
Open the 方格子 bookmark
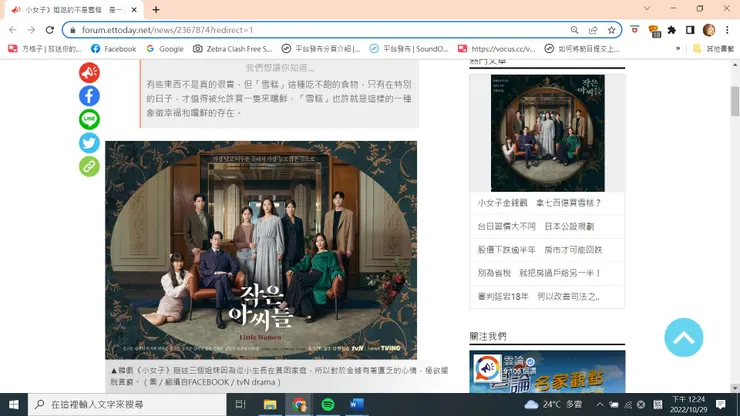[x=45, y=49]
